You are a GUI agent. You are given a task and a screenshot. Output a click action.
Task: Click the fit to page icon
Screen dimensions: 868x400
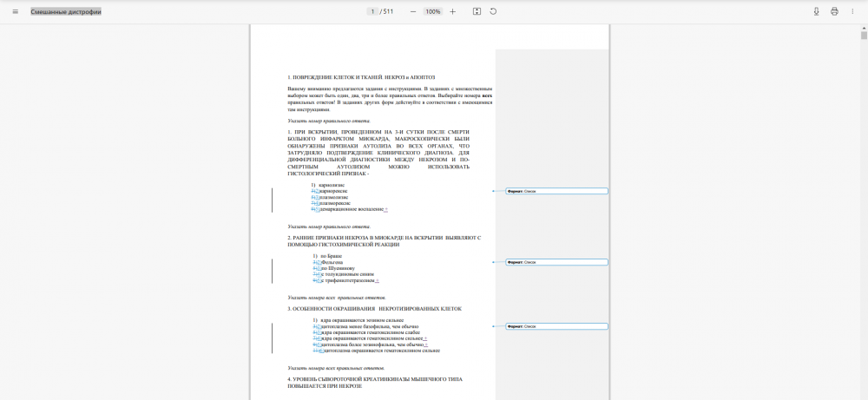pyautogui.click(x=477, y=11)
